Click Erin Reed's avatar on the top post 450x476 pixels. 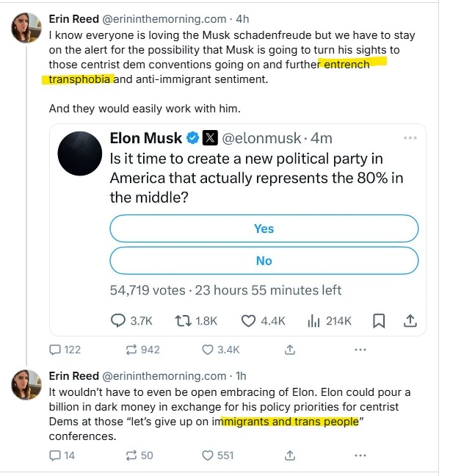[26, 27]
